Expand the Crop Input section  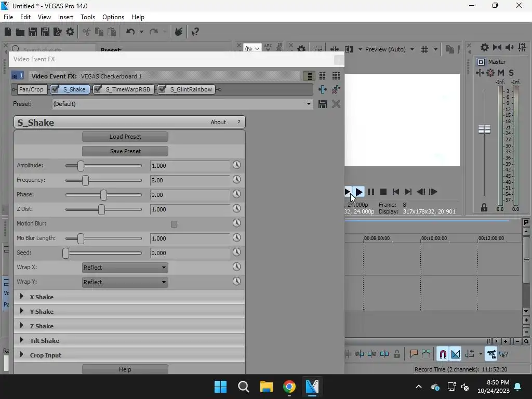coord(22,354)
